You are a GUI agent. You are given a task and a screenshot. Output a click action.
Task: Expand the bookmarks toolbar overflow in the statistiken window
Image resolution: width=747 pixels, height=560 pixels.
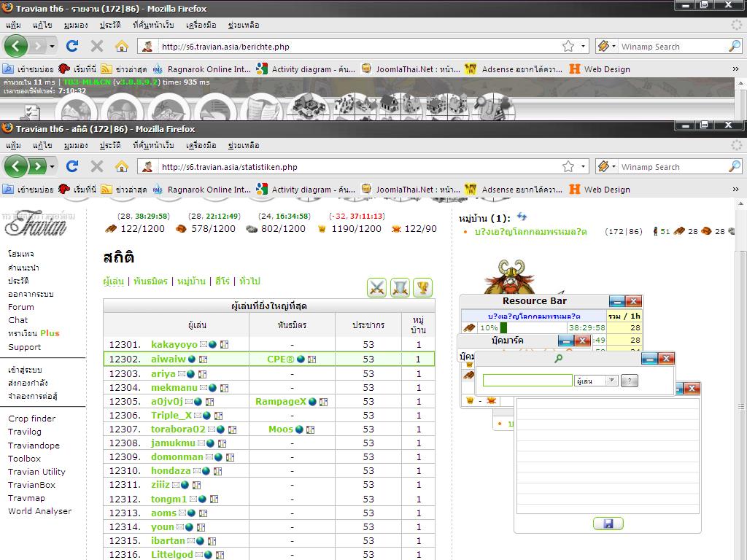tap(735, 189)
